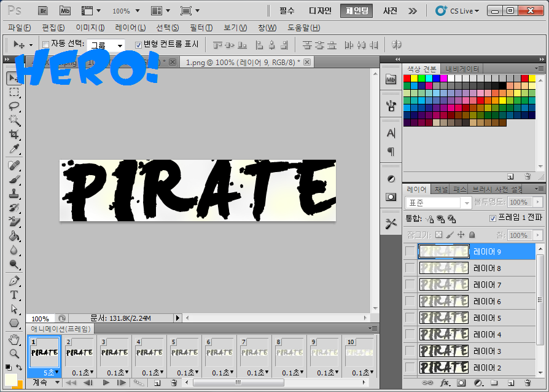Open the 레이어(L) menu
549x392 pixels.
click(130, 27)
